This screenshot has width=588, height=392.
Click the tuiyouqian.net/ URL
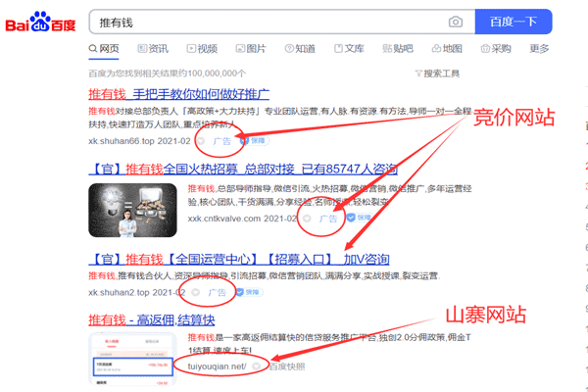(x=218, y=367)
